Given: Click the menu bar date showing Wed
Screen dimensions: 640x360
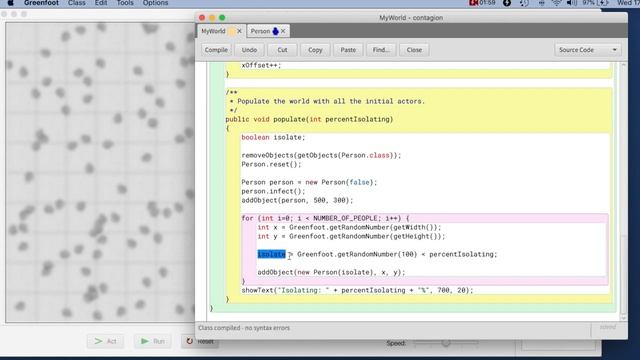Looking at the screenshot, I should click(628, 3).
